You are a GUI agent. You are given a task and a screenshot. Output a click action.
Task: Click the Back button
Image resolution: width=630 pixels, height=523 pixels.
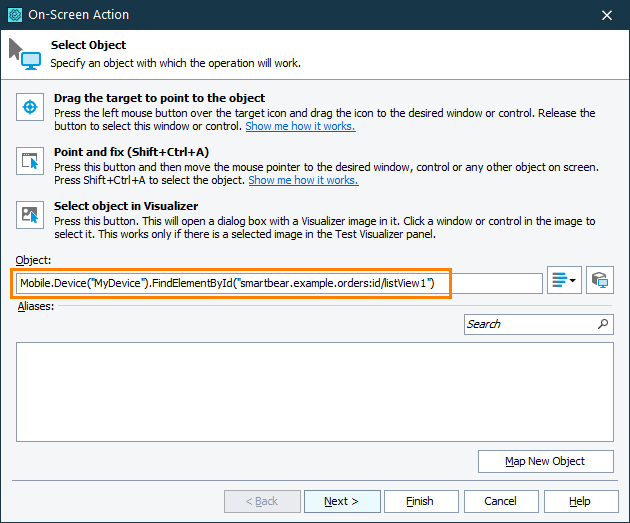(260, 501)
